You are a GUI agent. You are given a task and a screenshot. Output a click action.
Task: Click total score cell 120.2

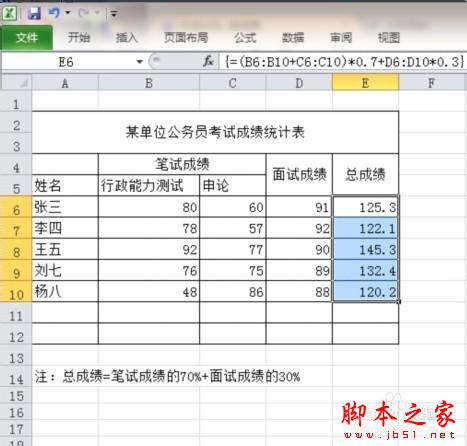tap(365, 292)
